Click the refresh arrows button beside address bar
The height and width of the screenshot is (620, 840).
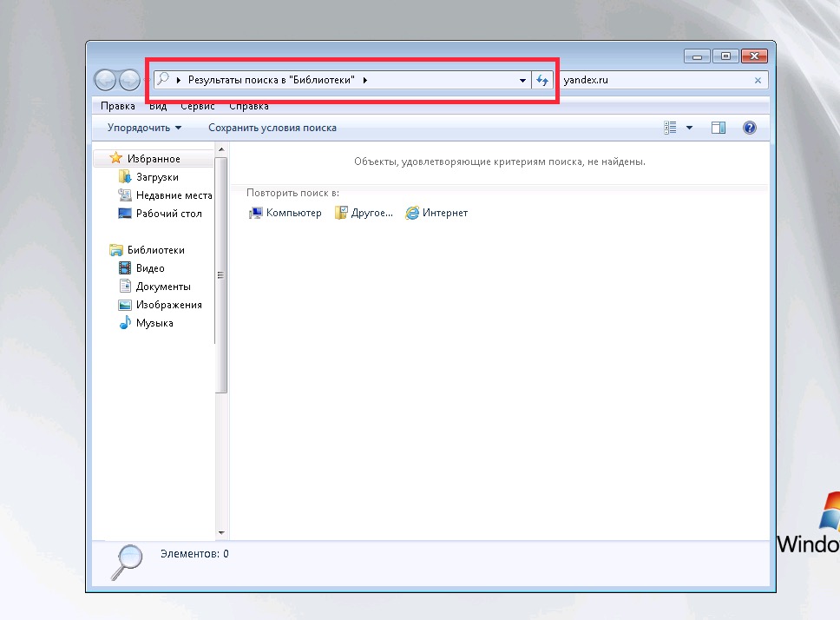[x=542, y=81]
